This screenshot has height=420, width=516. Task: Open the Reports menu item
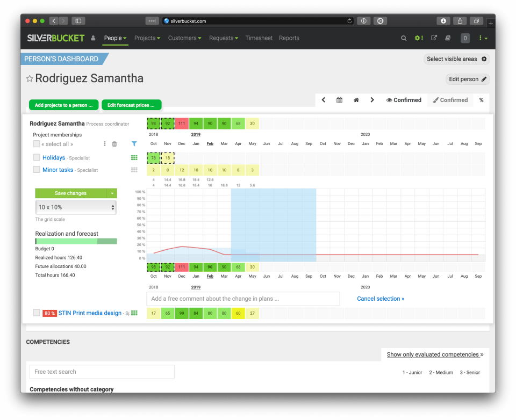pos(289,38)
